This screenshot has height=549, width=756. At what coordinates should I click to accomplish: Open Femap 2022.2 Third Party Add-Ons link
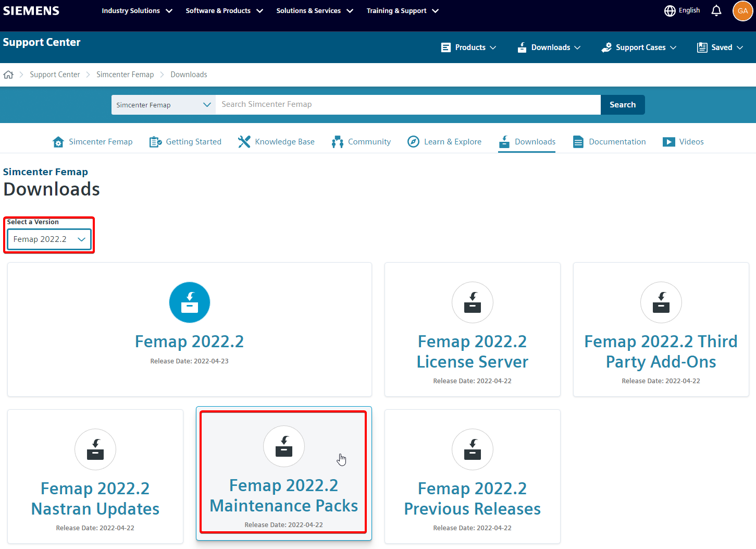tap(661, 352)
